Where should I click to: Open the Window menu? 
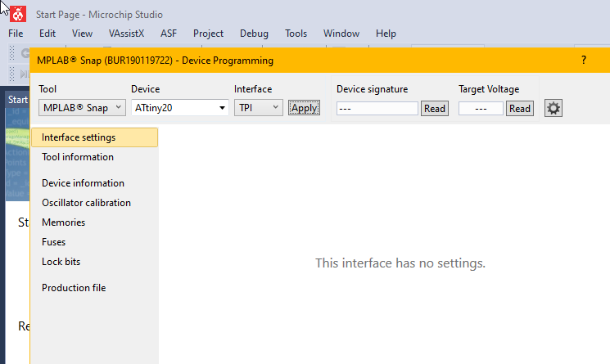(341, 34)
